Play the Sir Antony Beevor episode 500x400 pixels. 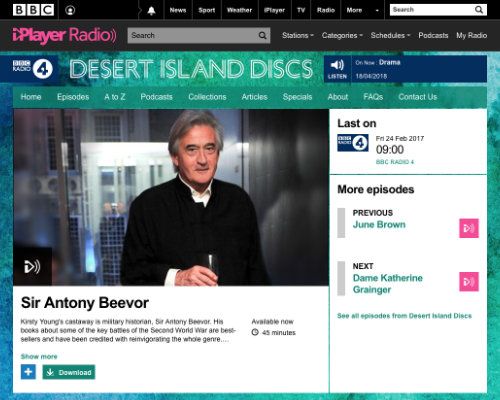pyautogui.click(x=32, y=266)
